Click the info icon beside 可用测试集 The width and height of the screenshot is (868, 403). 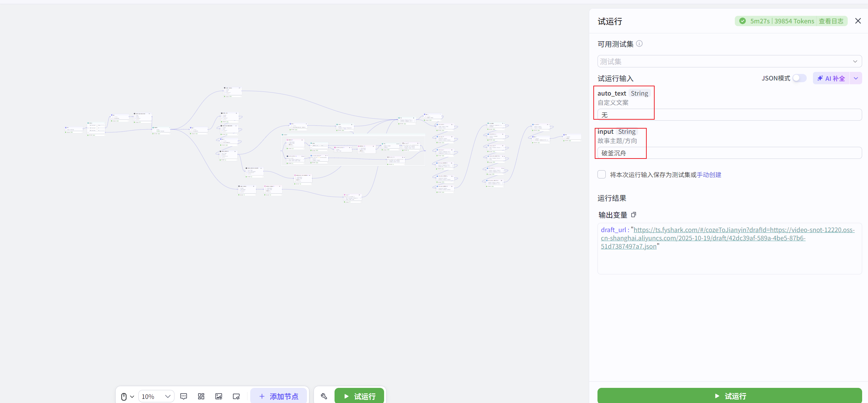(639, 44)
